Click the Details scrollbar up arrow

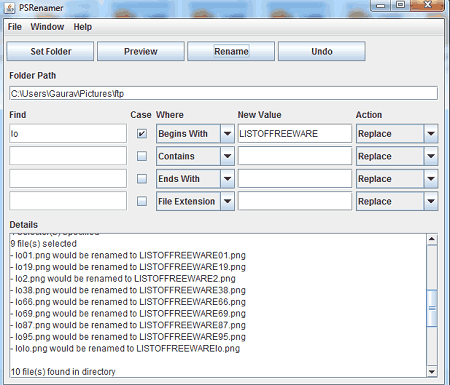point(432,239)
